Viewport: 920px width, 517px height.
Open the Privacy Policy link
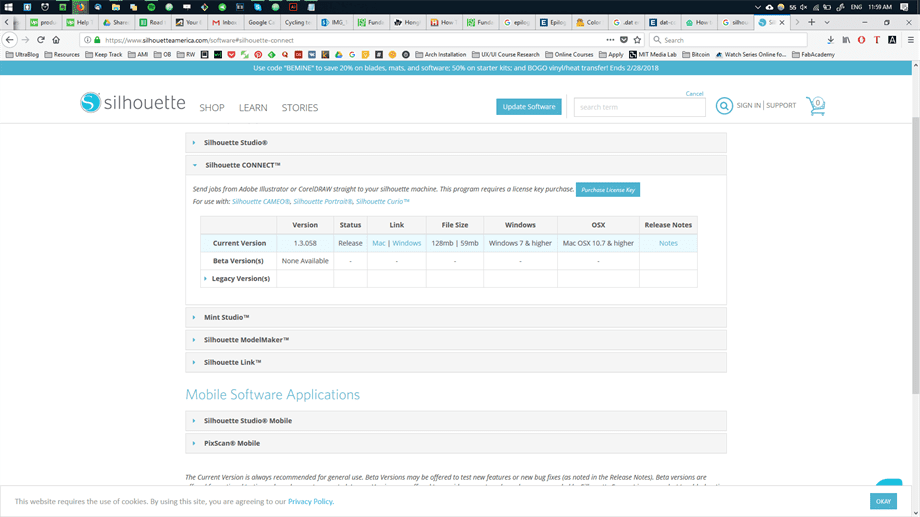[x=310, y=501]
